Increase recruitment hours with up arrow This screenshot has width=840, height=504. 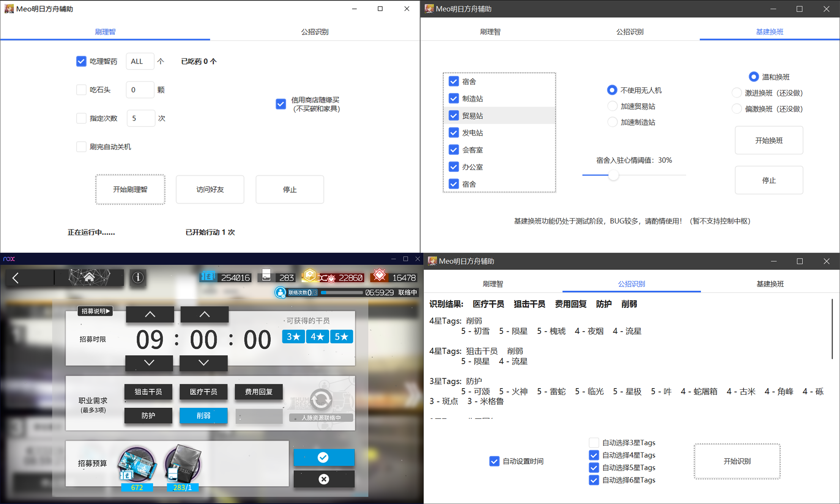pos(150,314)
